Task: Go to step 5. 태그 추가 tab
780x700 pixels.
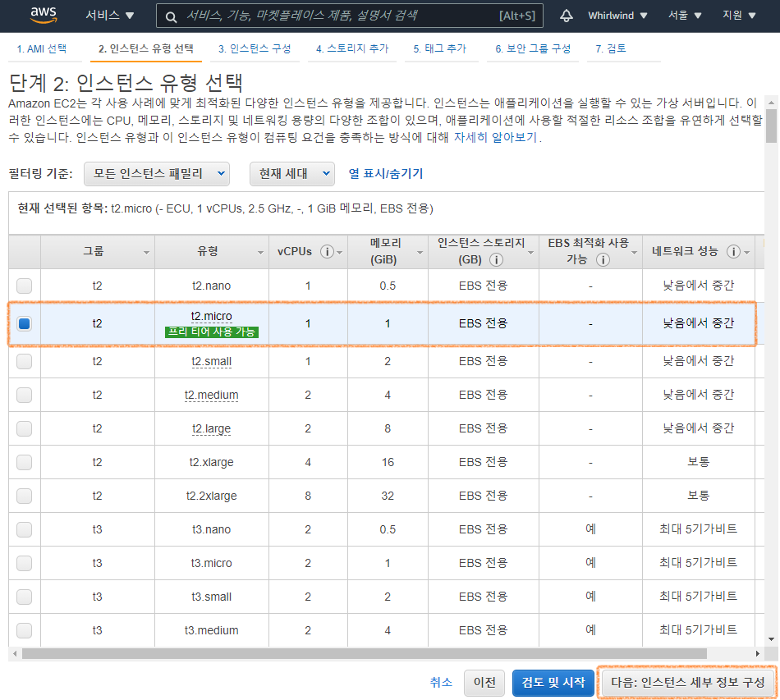Action: 440,48
